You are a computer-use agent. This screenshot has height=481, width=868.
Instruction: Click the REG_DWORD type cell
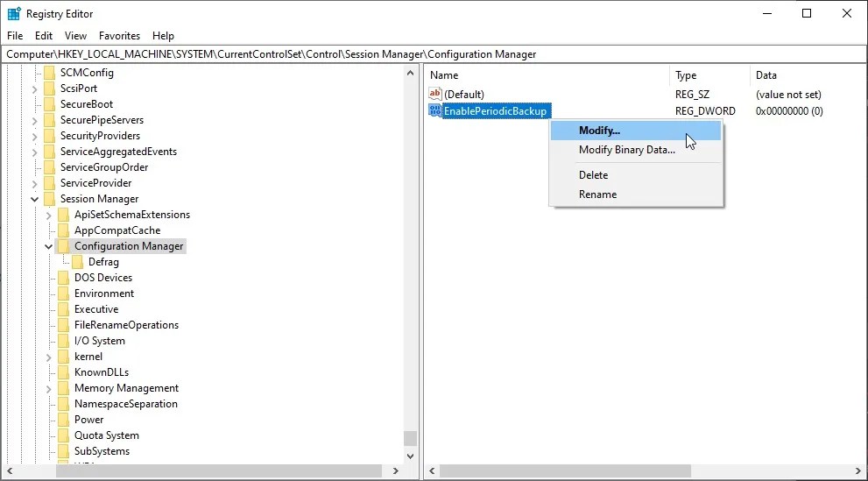[x=705, y=111]
